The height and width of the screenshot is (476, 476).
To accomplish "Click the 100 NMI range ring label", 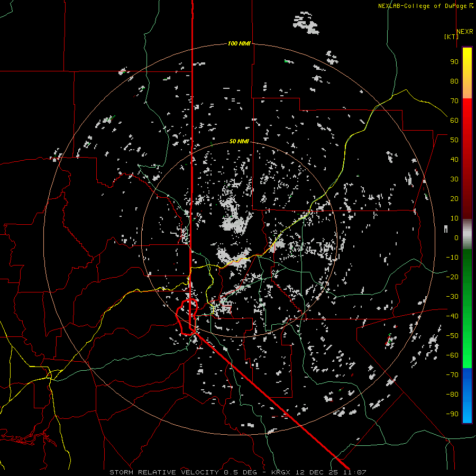I will (239, 43).
